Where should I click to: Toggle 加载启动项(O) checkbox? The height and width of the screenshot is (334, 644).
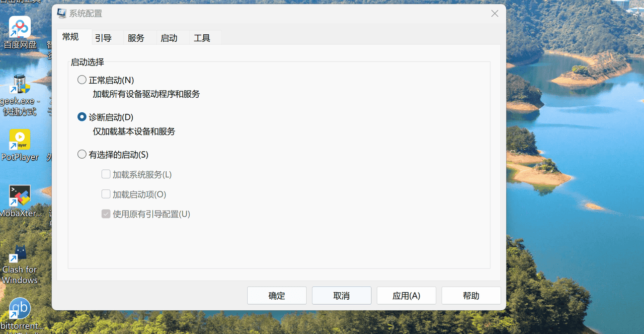[x=133, y=194]
